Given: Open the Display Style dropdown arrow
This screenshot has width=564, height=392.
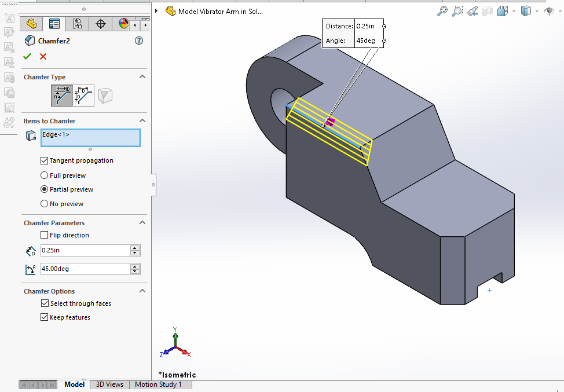Looking at the screenshot, I should pos(537,11).
